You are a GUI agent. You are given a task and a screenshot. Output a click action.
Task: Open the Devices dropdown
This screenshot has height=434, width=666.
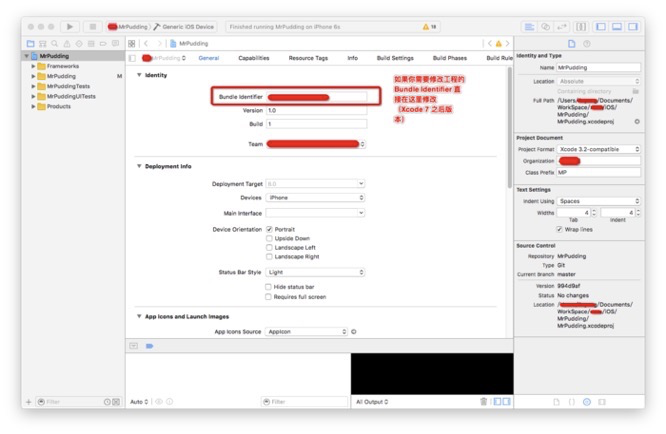315,197
